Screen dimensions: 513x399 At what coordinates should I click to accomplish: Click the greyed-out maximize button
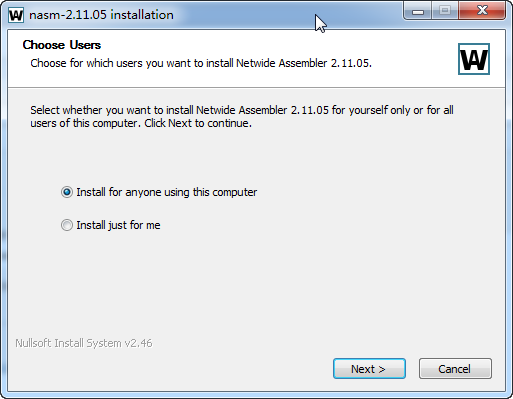pos(445,11)
